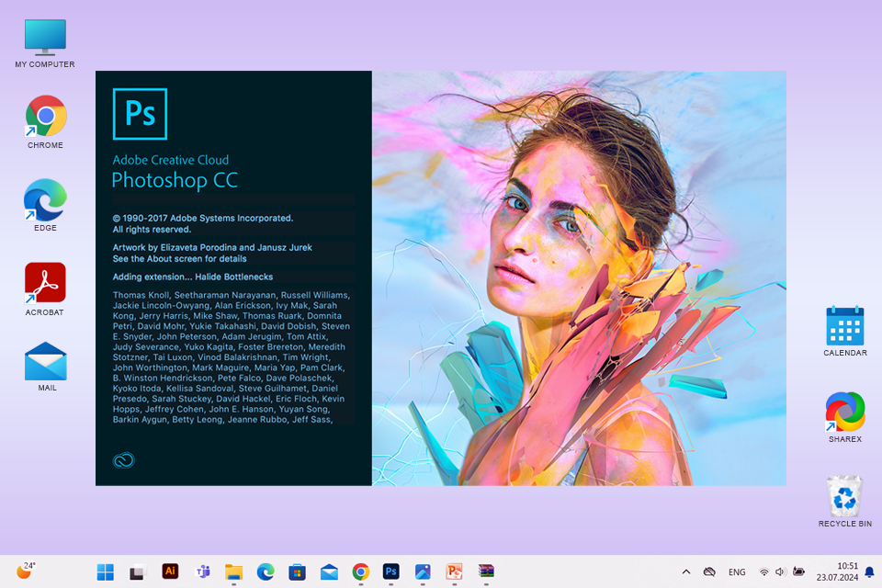Screen dimensions: 882x588
Task: Click the splash artwork of the woman's portrait
Action: pyautogui.click(x=579, y=278)
